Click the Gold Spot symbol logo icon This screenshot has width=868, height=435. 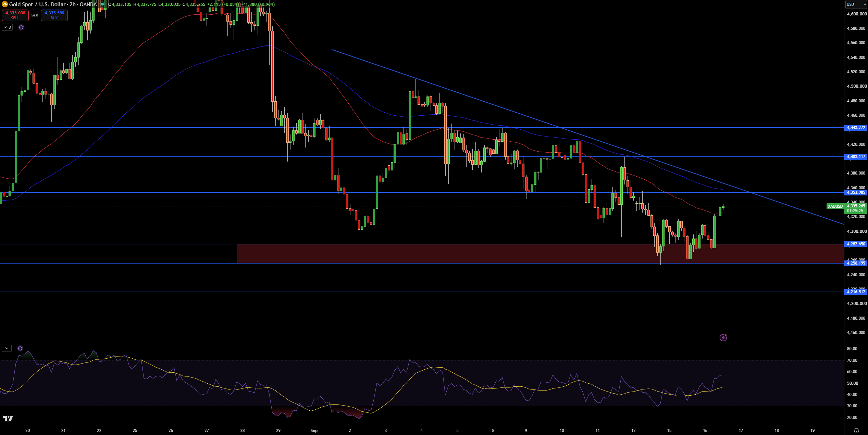point(5,4)
